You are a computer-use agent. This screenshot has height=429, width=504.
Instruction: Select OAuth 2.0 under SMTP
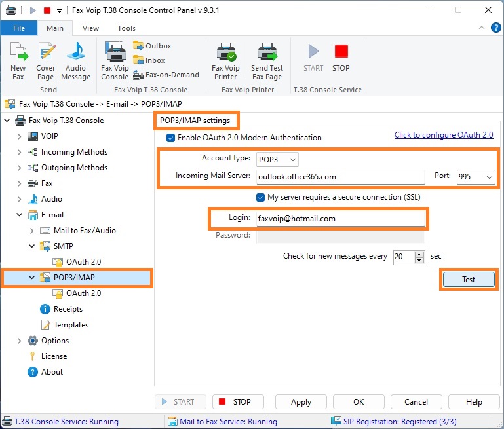click(x=77, y=262)
